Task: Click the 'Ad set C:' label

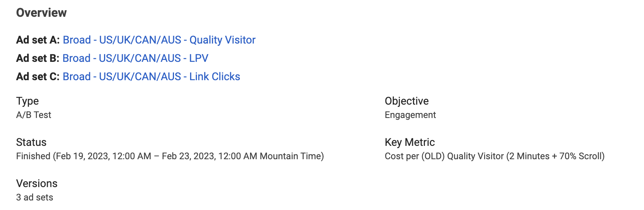Action: point(38,76)
